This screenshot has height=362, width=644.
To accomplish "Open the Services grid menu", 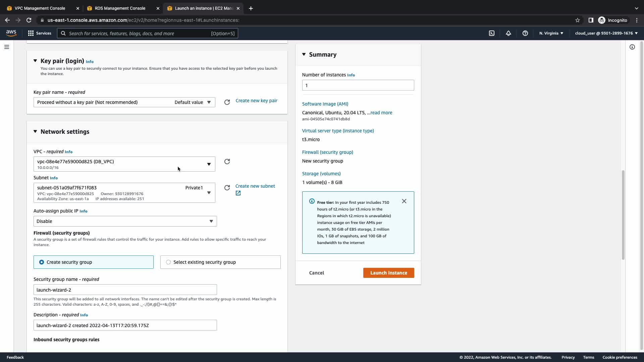I will (x=40, y=33).
